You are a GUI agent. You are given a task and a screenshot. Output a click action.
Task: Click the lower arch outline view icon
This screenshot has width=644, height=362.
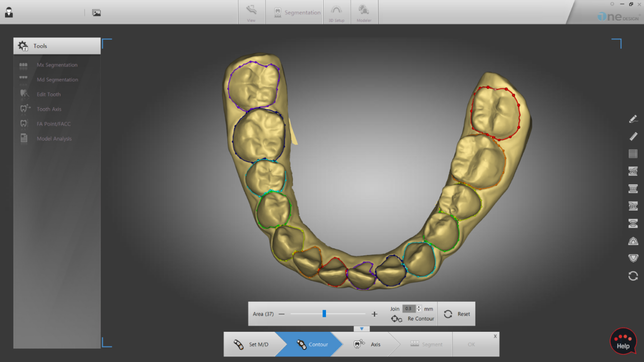tap(633, 258)
